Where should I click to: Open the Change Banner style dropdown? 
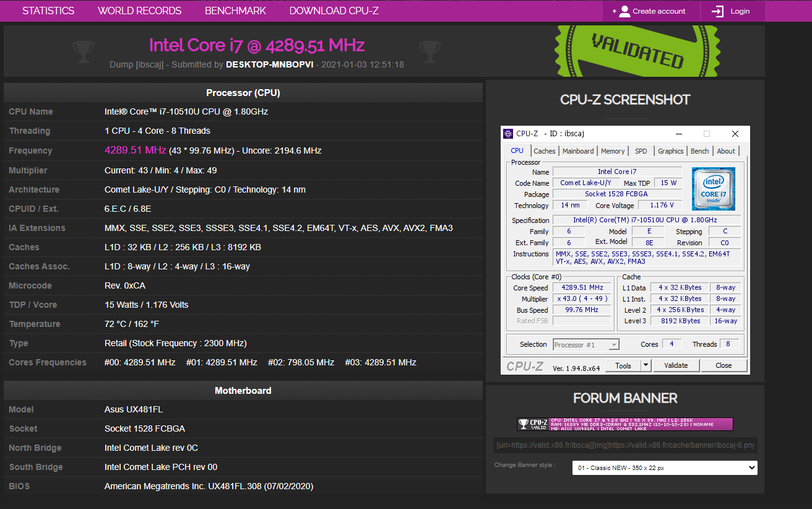665,468
